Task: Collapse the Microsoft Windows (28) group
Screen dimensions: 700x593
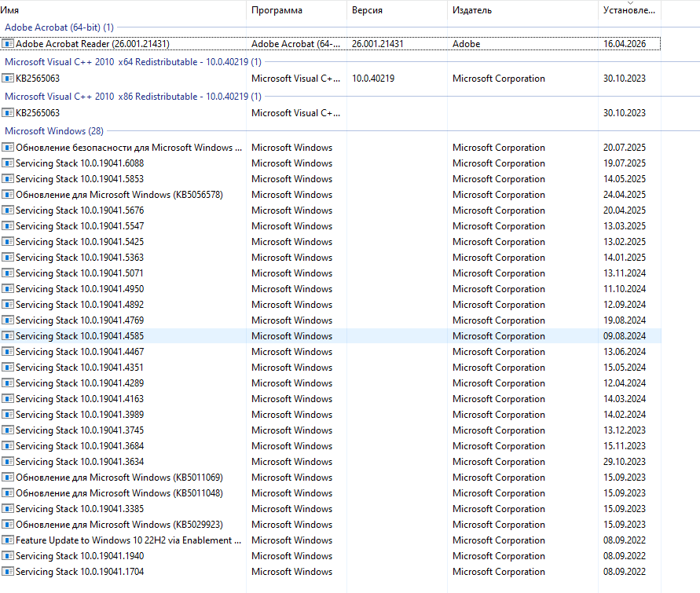Action: [x=54, y=131]
